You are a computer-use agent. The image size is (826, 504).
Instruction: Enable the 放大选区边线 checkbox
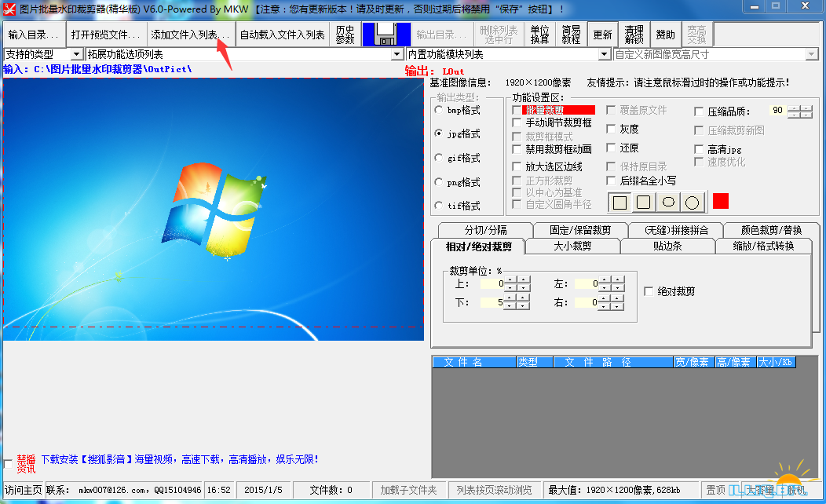point(517,167)
